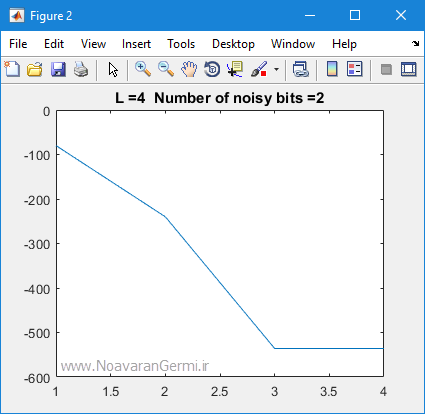Save the figure with the floppy disk icon
The width and height of the screenshot is (425, 414).
(58, 69)
